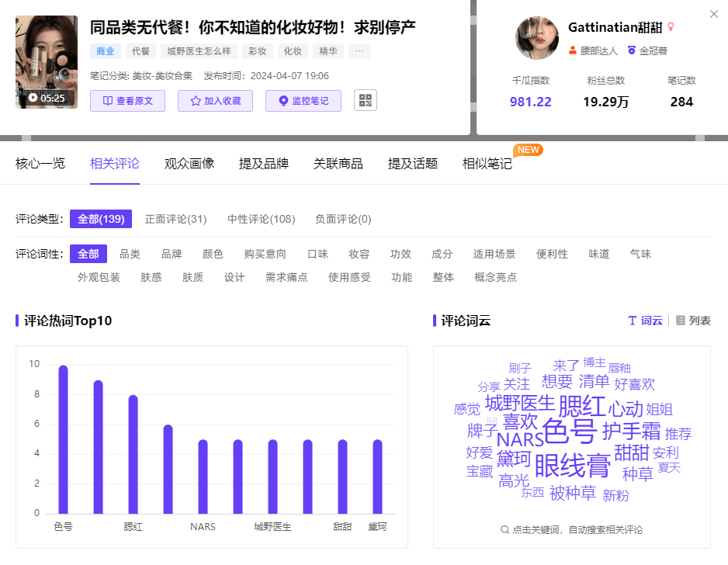This screenshot has height=565, width=728.
Task: Click the NARS bar in Top10 chart
Action: click(x=203, y=477)
